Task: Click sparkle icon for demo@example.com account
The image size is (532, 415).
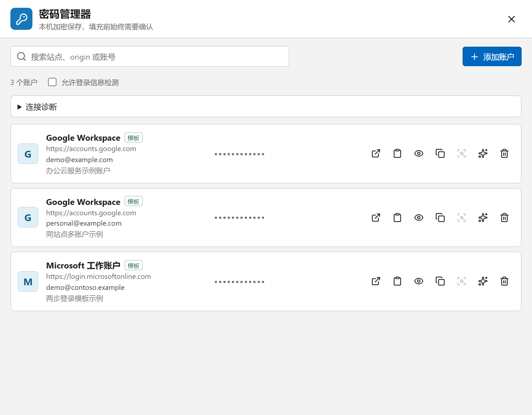Action: click(x=483, y=154)
